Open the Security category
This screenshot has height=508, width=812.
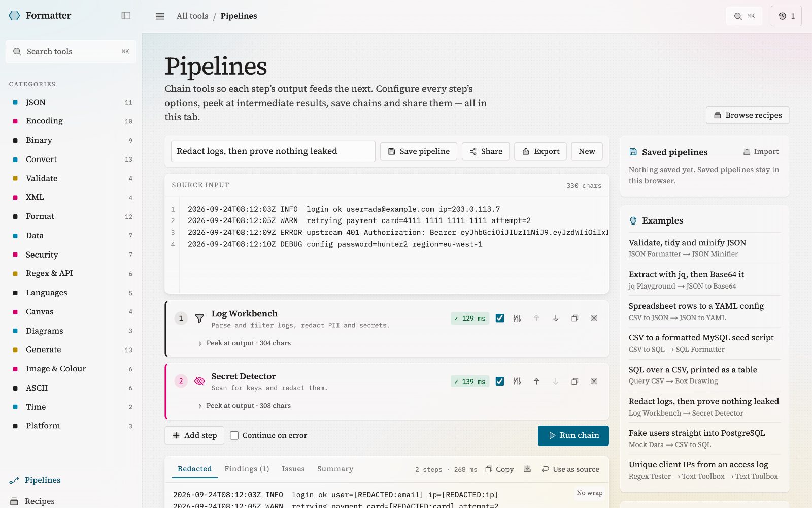click(71, 255)
